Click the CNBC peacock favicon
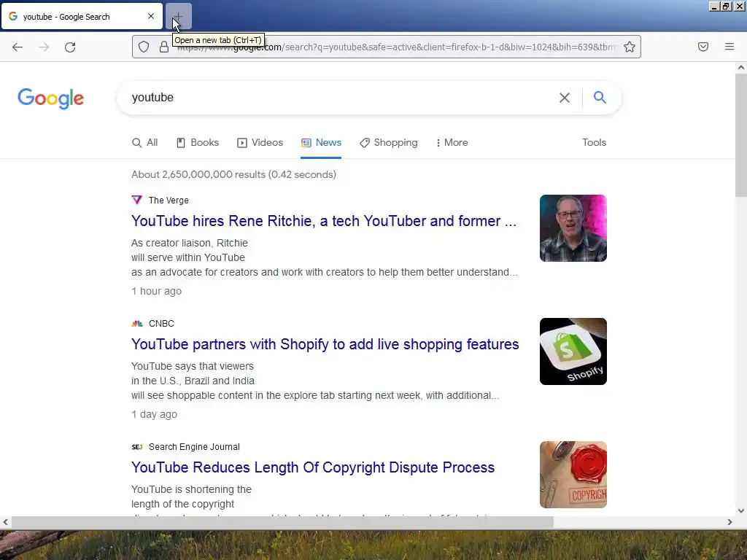 [x=137, y=324]
